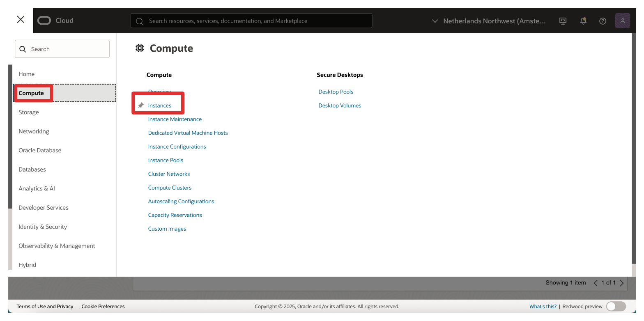Select Networking in the navigation menu
Image resolution: width=644 pixels, height=321 pixels.
click(x=34, y=131)
